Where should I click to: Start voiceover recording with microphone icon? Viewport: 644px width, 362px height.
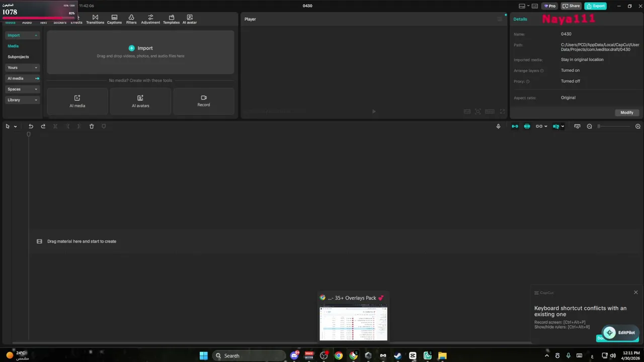tap(498, 126)
